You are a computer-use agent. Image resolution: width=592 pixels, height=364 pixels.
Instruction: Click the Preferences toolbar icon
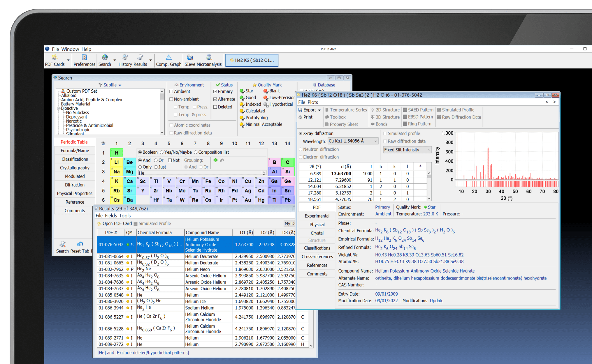point(84,58)
